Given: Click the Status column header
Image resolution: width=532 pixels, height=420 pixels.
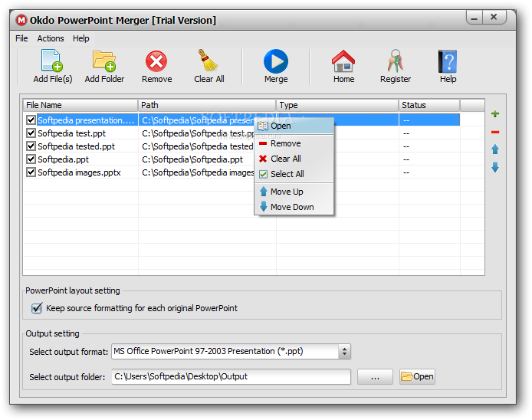Looking at the screenshot, I should tap(429, 105).
